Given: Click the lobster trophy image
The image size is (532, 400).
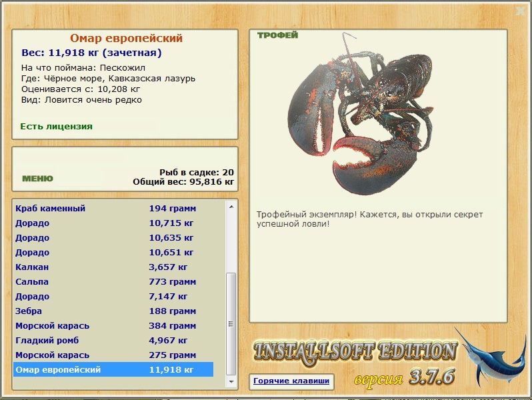Looking at the screenshot, I should point(360,114).
